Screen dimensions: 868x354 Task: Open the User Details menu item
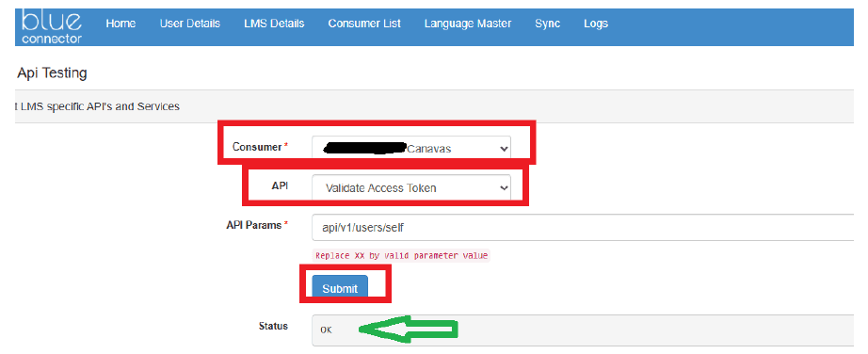[190, 24]
